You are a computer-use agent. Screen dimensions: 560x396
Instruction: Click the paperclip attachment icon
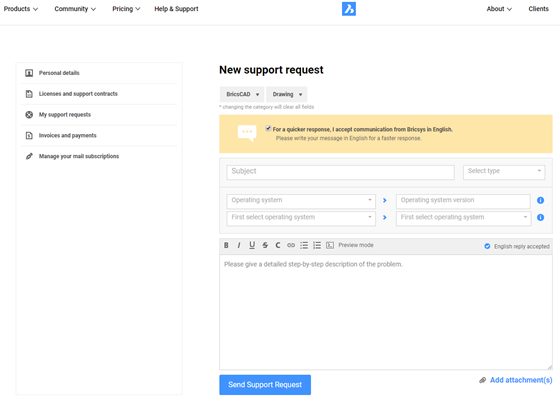(x=482, y=380)
